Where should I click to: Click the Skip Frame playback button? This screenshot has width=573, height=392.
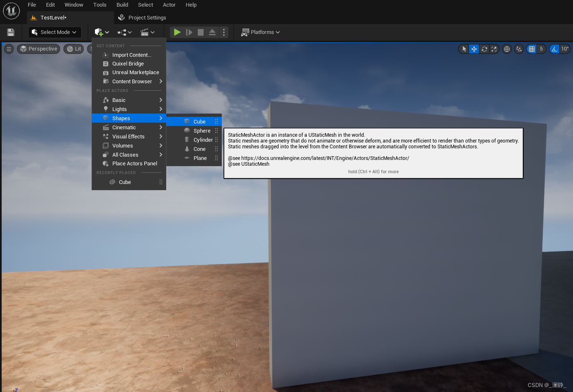pyautogui.click(x=189, y=32)
